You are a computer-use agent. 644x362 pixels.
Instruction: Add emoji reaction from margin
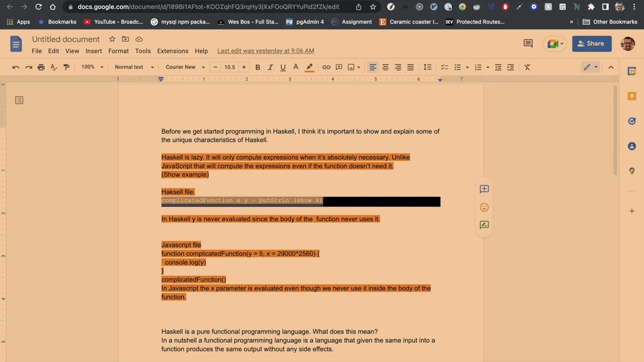484,207
